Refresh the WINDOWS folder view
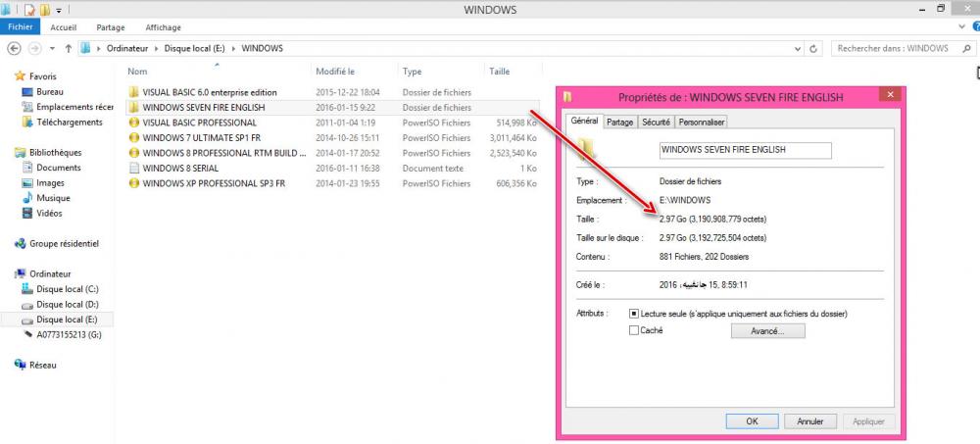Image resolution: width=980 pixels, height=444 pixels. (813, 48)
